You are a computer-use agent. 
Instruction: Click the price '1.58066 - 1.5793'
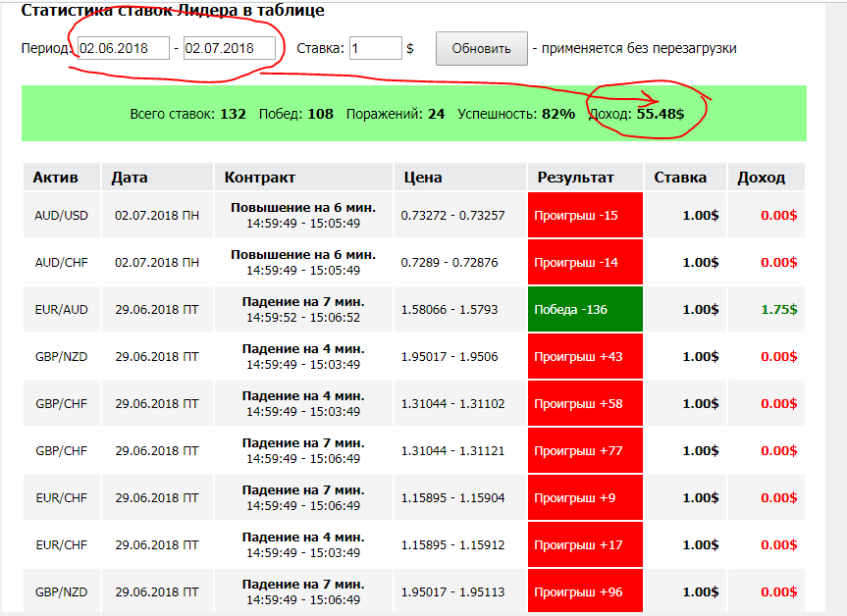point(450,309)
